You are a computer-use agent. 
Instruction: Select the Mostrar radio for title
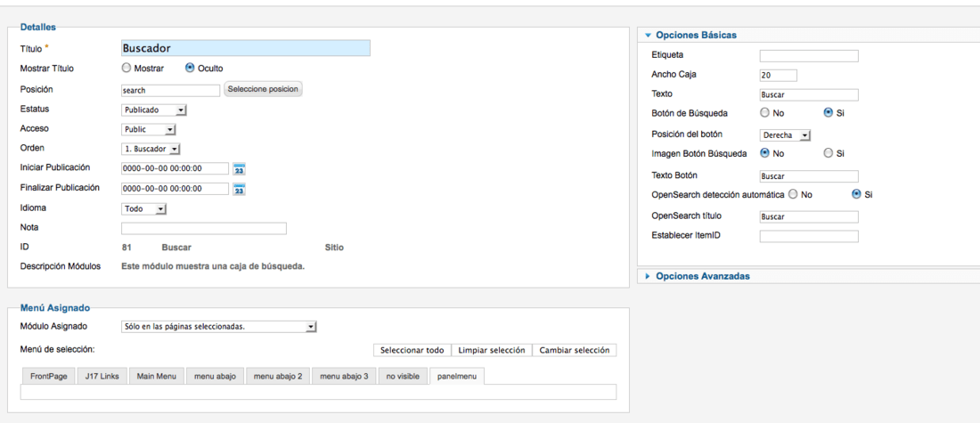point(127,68)
